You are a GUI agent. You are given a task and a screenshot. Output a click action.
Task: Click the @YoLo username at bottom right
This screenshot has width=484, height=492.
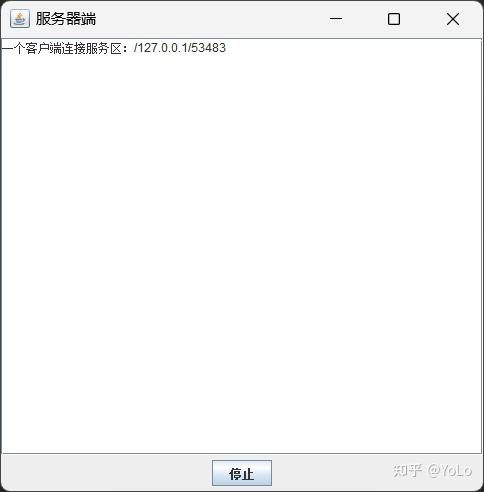point(450,471)
